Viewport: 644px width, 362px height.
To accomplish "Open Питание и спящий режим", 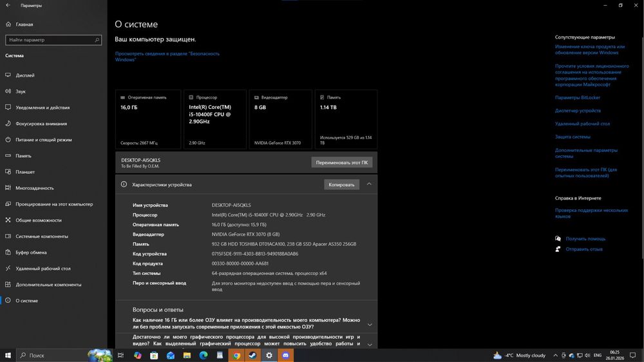I will 44,140.
